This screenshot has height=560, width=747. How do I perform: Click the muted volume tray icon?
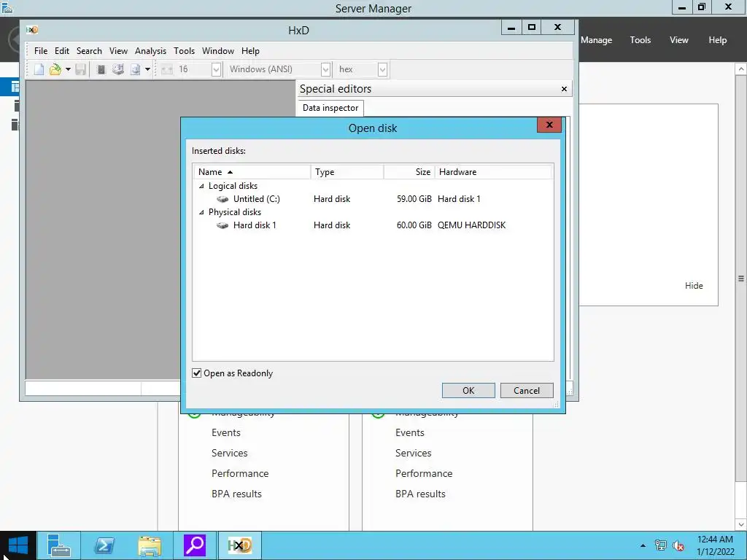click(678, 545)
